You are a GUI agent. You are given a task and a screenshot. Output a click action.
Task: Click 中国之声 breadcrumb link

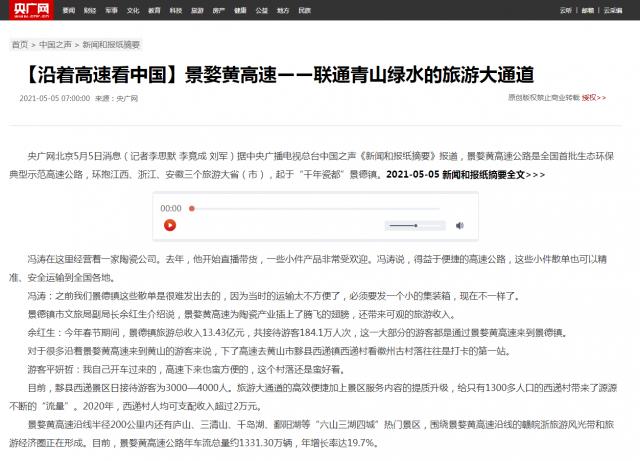click(x=55, y=46)
